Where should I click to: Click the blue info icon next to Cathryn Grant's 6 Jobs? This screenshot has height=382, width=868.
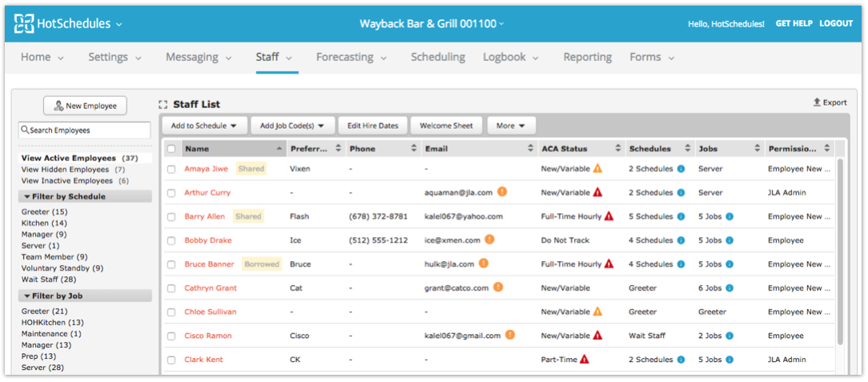(x=729, y=288)
